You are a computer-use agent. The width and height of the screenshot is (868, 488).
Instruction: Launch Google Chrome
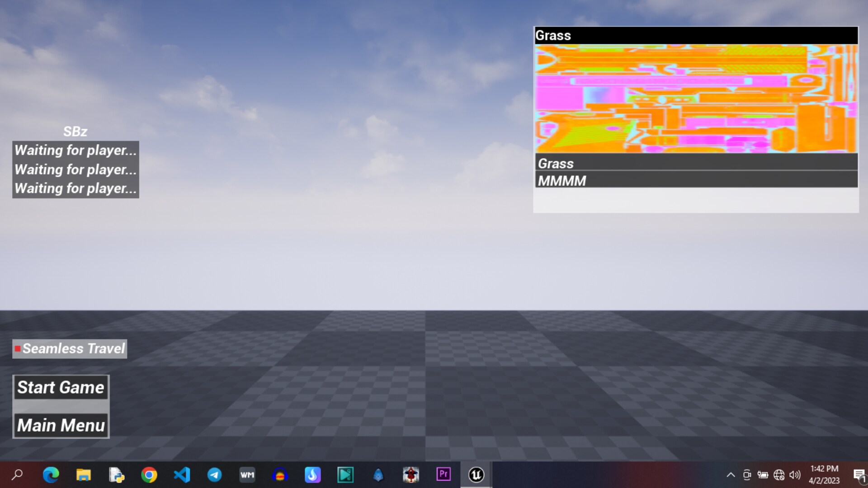point(149,474)
